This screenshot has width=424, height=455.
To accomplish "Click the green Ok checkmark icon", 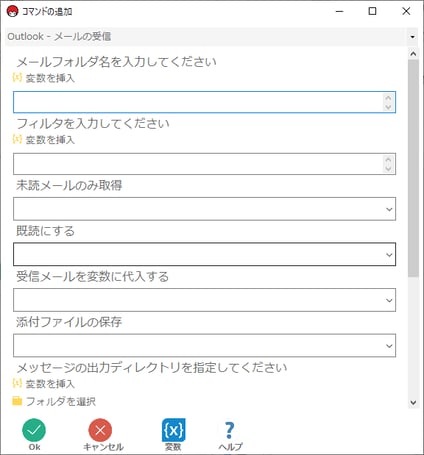I will [34, 430].
